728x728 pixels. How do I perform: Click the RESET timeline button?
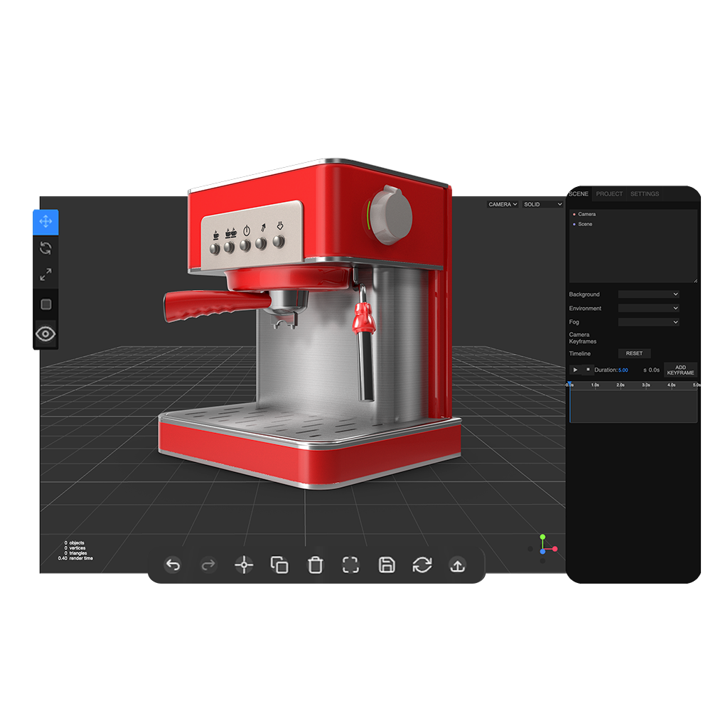pyautogui.click(x=633, y=353)
